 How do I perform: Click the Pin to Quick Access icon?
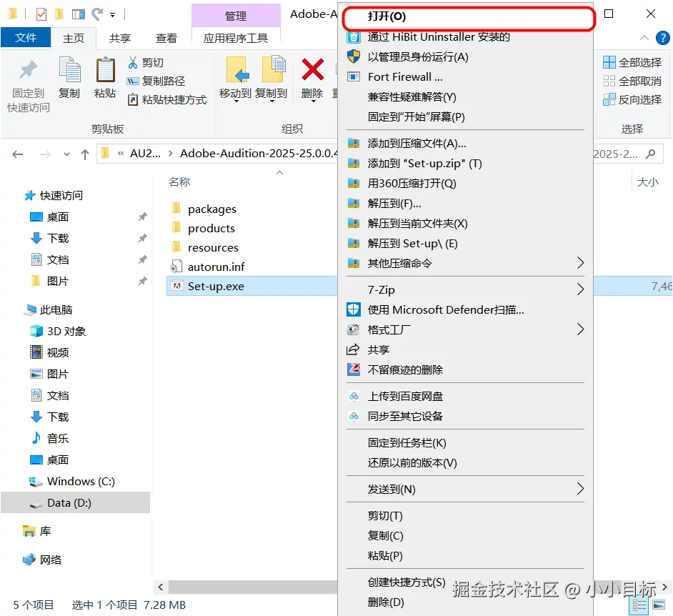[29, 69]
